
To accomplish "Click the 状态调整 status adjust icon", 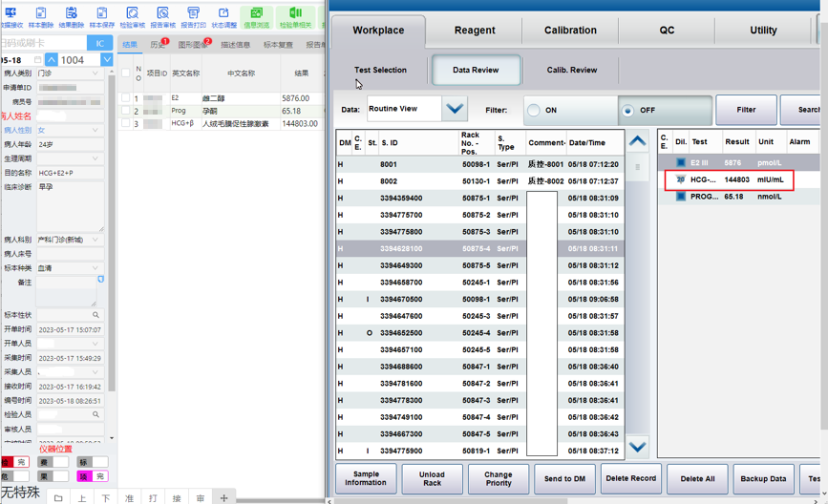I will click(x=223, y=16).
